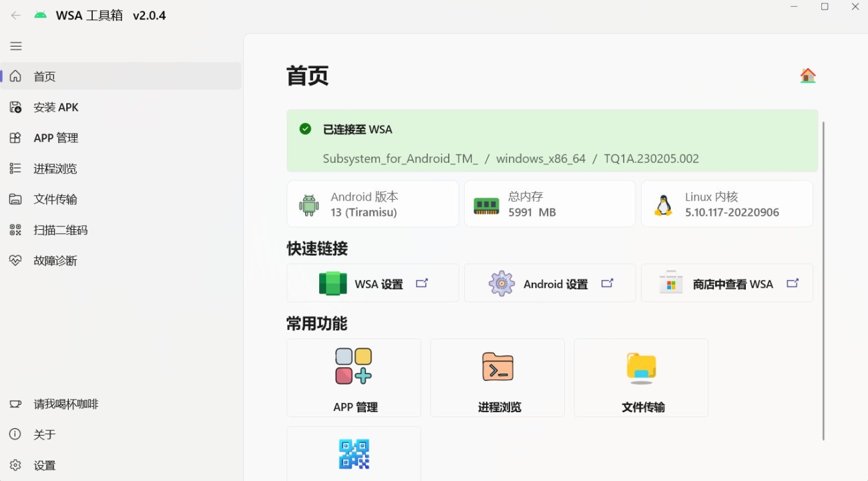Image resolution: width=868 pixels, height=481 pixels.
Task: Click the coffee cup icon in sidebar
Action: pyautogui.click(x=15, y=404)
